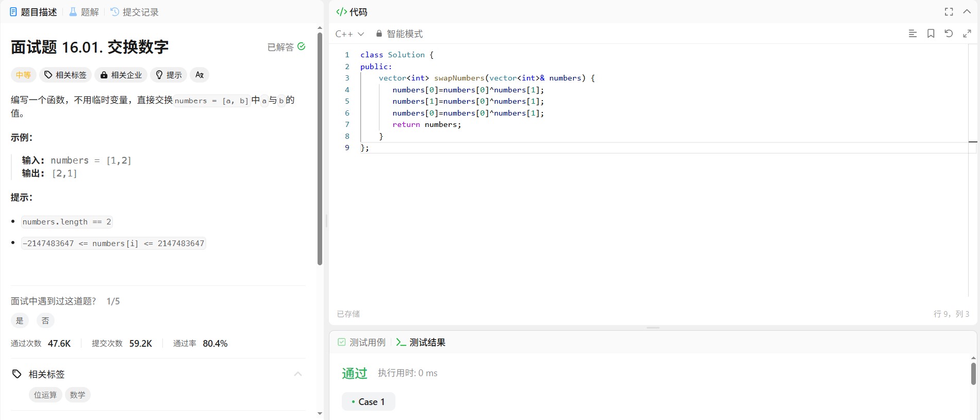Click code line 7 return statement
The width and height of the screenshot is (980, 420).
427,124
